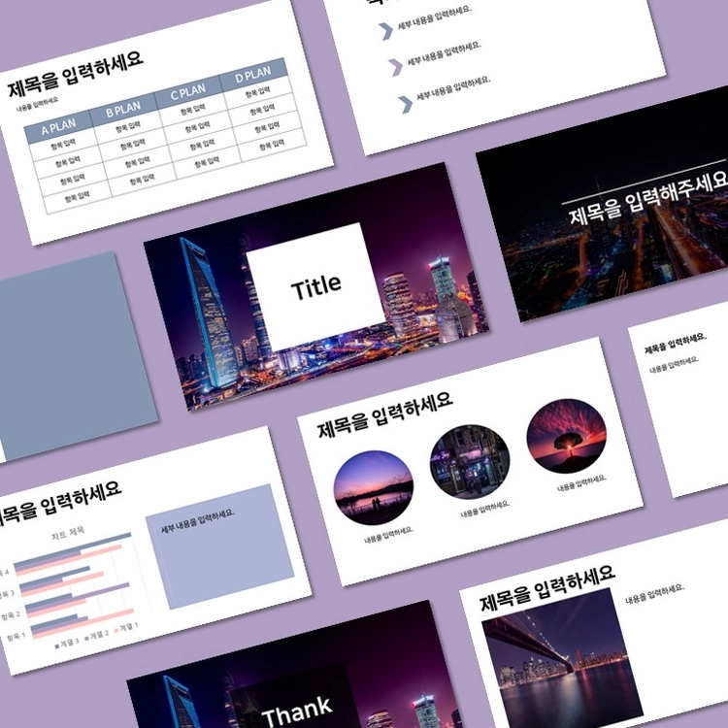The width and height of the screenshot is (728, 728).
Task: Click the 차트 제목 chart title
Action: point(67,534)
